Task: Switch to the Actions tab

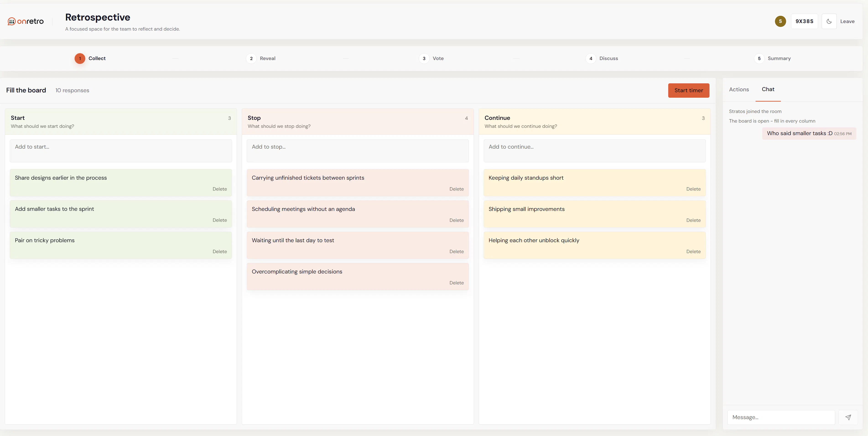Action: pos(739,89)
